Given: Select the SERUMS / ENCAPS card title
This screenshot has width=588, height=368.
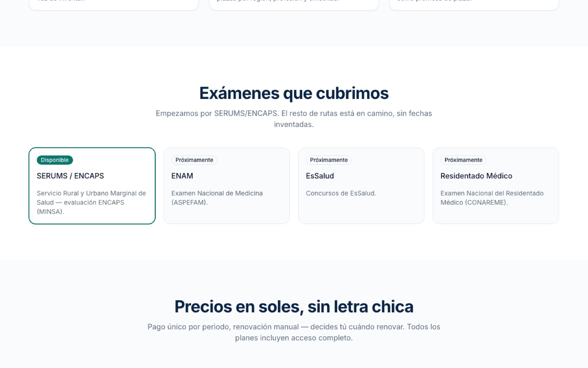Looking at the screenshot, I should coord(70,176).
